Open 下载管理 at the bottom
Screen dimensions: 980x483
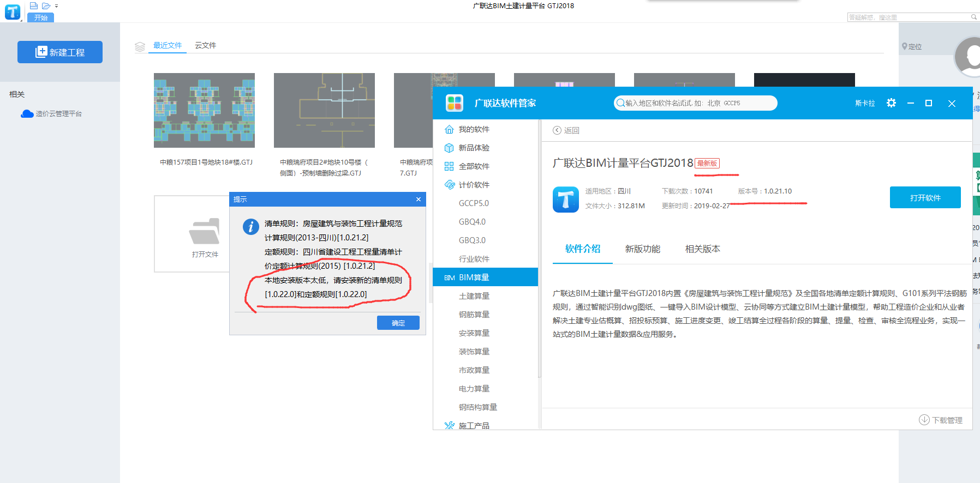tap(948, 420)
